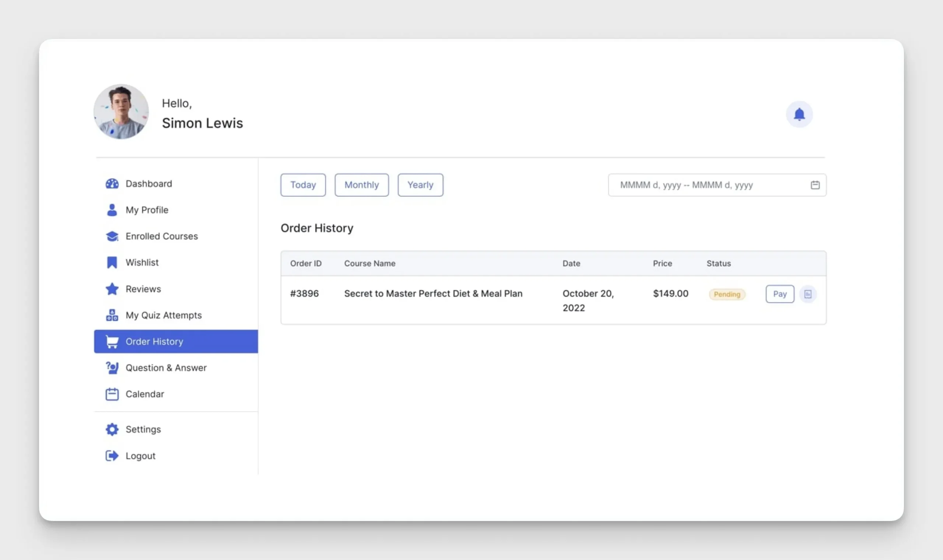Click the Question & Answer icon
Viewport: 943px width, 560px height.
(x=112, y=368)
